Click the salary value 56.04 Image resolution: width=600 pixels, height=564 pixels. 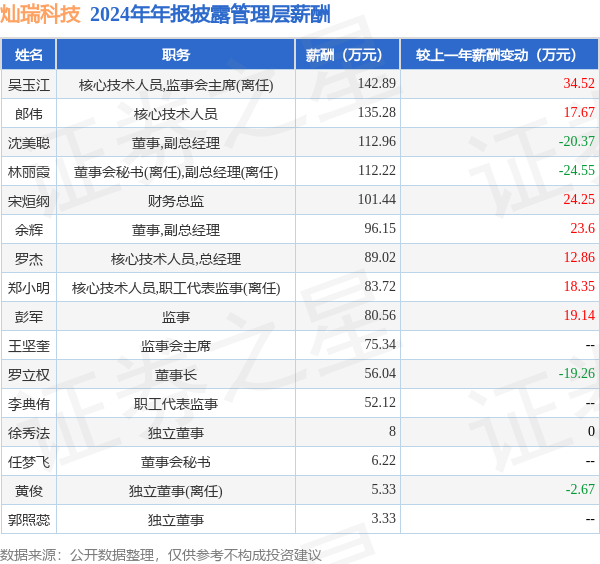point(380,373)
